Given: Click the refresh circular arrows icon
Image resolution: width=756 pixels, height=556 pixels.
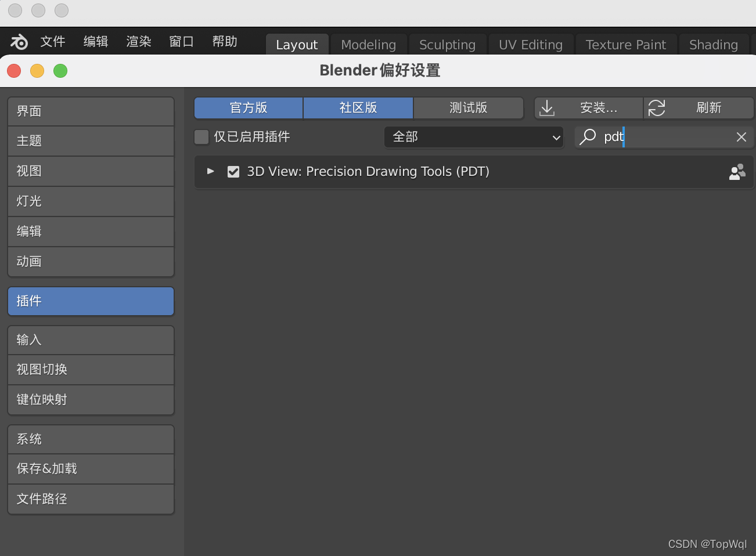Looking at the screenshot, I should pos(657,108).
